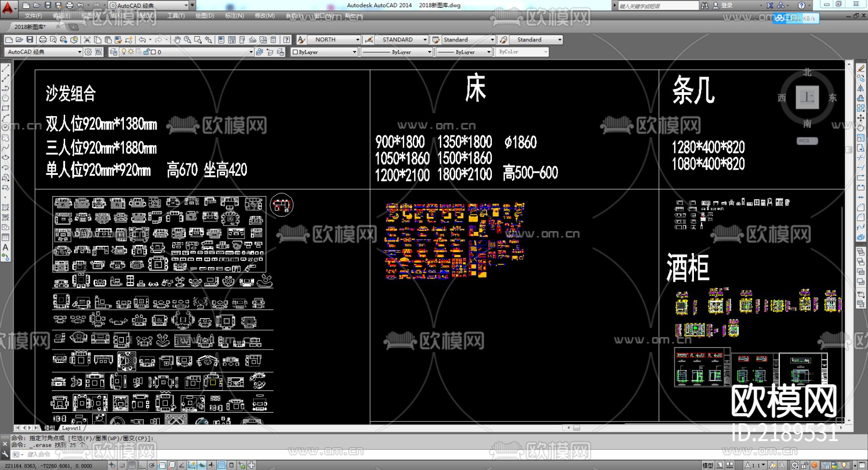Open the Layer Properties Manager icon
This screenshot has height=470, width=868.
tap(113, 52)
